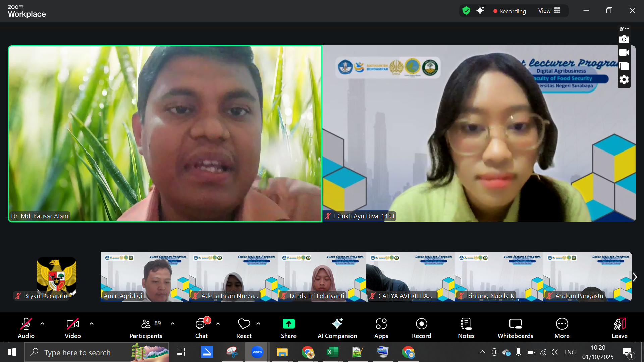This screenshot has width=644, height=362.
Task: Click the green Share screen icon
Action: [288, 324]
